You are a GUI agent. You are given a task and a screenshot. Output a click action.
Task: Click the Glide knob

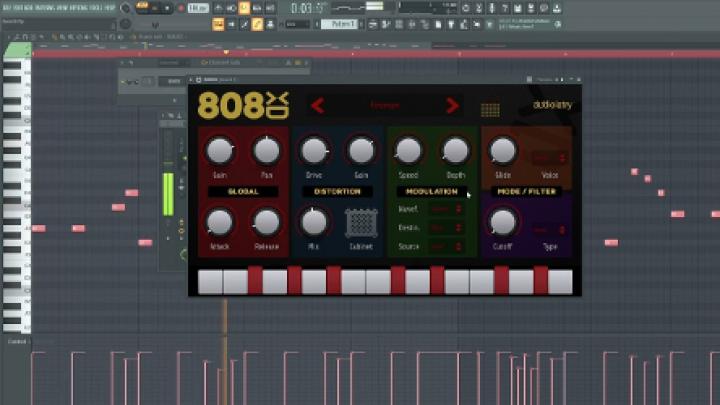tap(503, 151)
